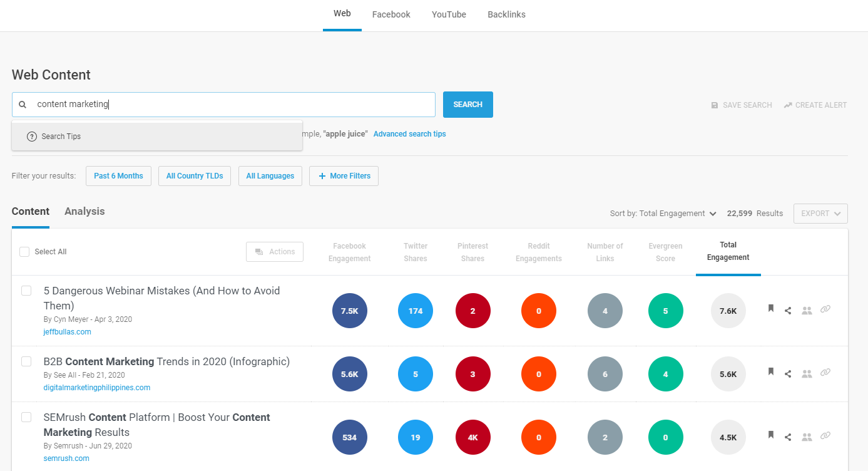868x471 pixels.
Task: Expand the All Languages filter
Action: point(270,176)
